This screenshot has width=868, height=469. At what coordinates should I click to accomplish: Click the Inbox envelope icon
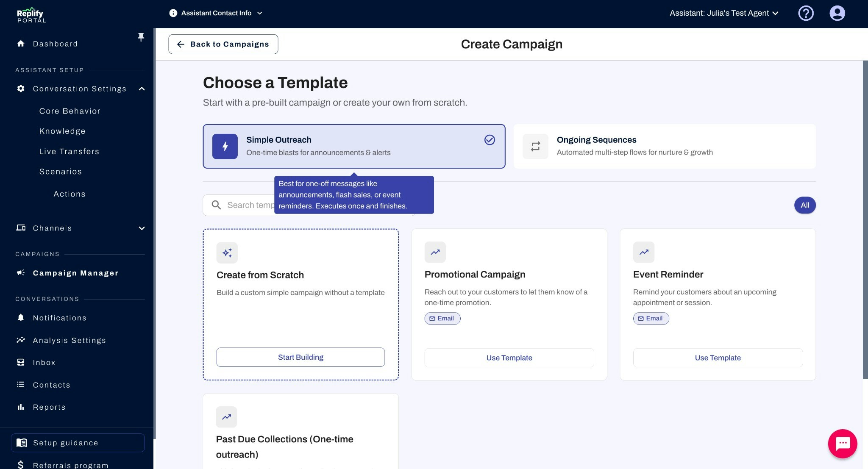20,362
